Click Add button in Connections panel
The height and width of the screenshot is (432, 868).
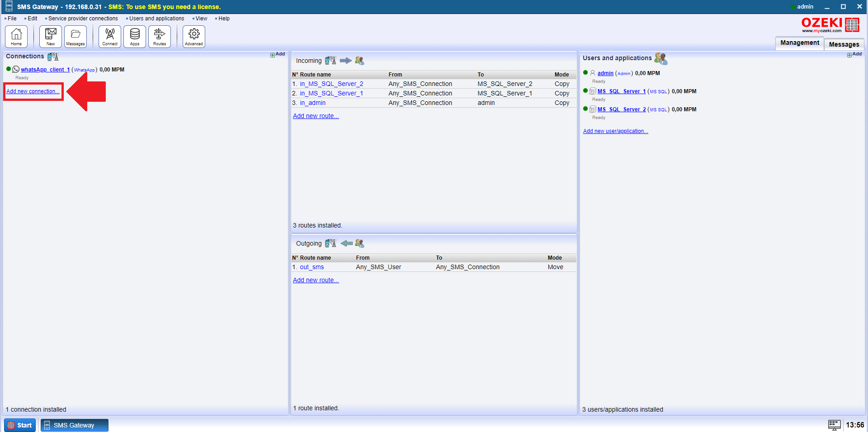278,54
